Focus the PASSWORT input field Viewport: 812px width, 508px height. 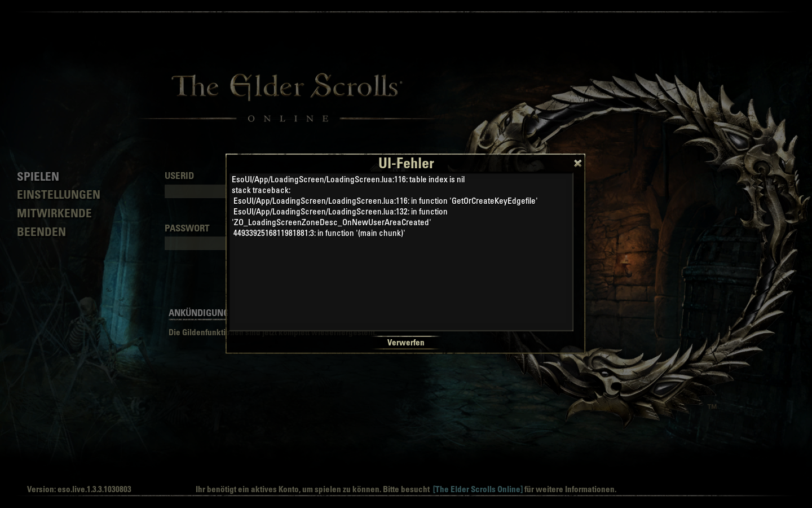pyautogui.click(x=195, y=243)
